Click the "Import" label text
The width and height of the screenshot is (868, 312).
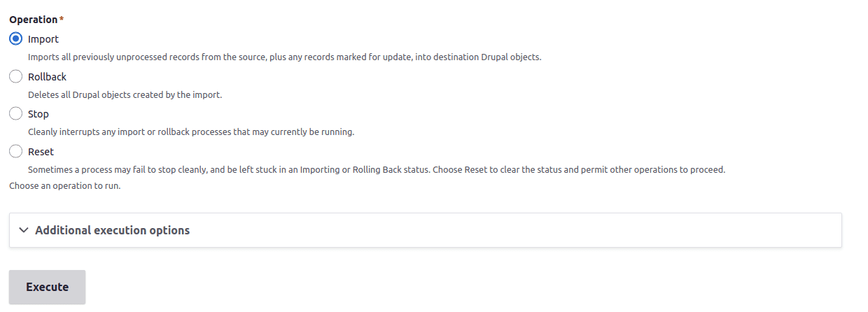point(43,39)
